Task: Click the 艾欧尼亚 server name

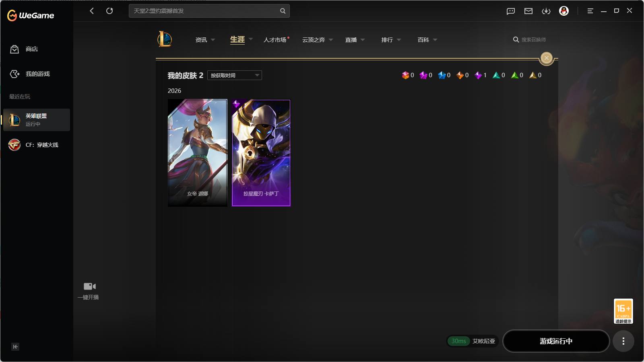Action: [x=484, y=341]
